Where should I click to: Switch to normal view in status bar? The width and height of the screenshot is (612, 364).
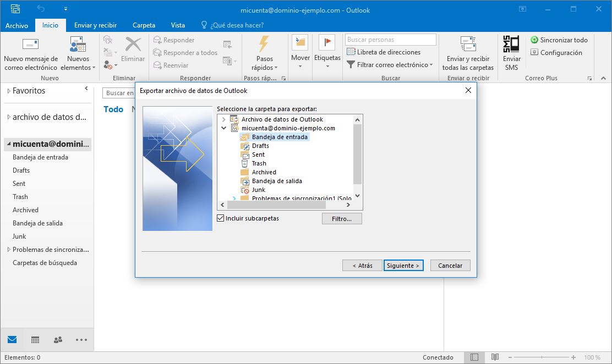tap(474, 357)
